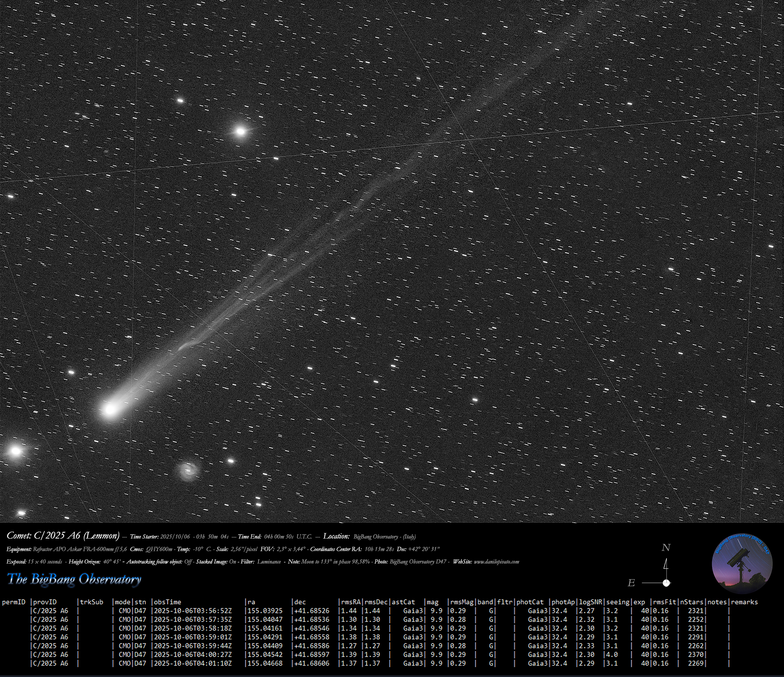Click the obsTime column header
The height and width of the screenshot is (677, 784).
tap(167, 602)
